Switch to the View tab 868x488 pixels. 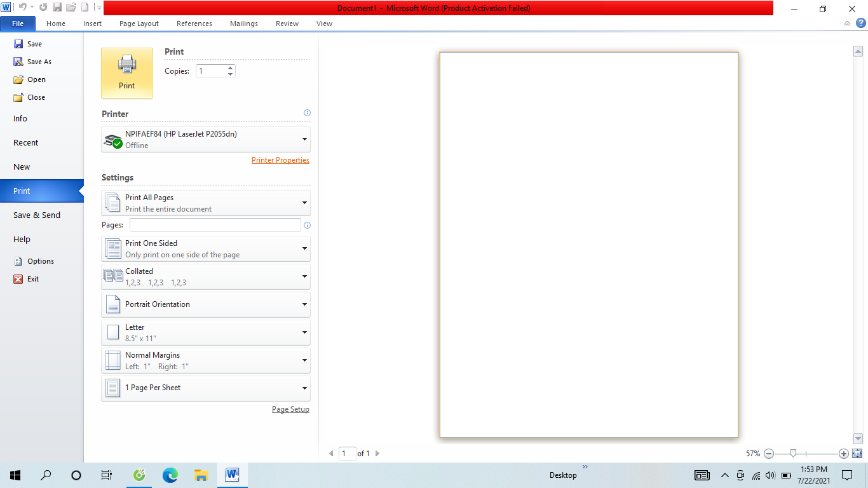(x=324, y=24)
